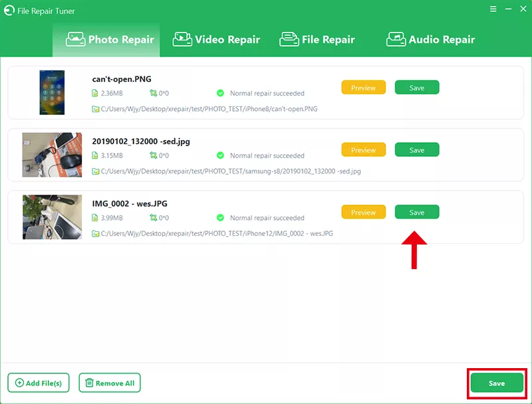
Task: Click the file size icon beside 3.99MB
Action: [x=95, y=218]
